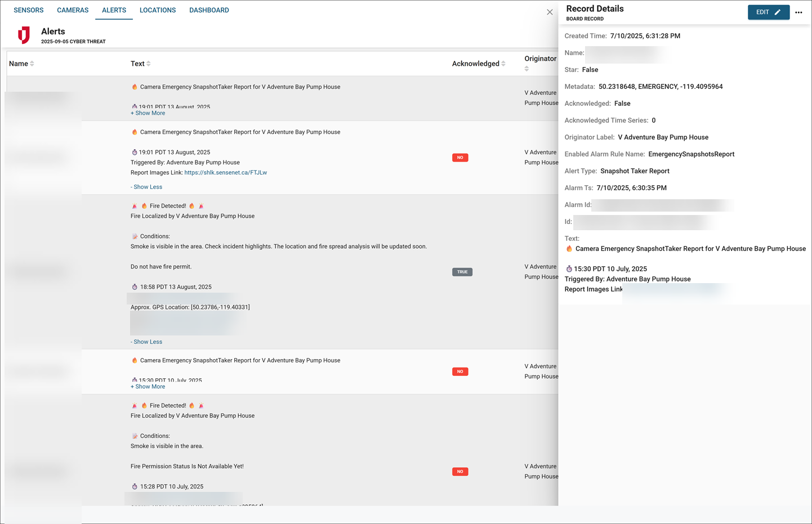Collapse the 19:01 alert via Show Less
The width and height of the screenshot is (812, 524).
(146, 186)
